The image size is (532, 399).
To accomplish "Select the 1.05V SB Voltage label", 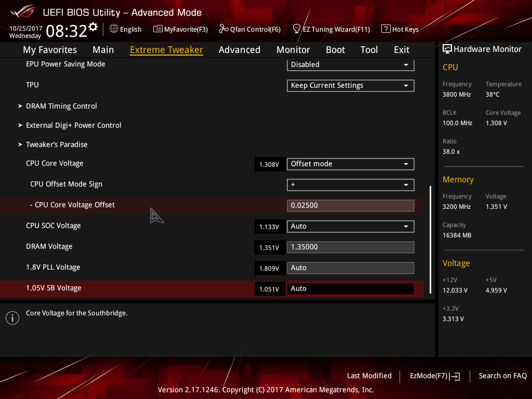I will click(54, 288).
